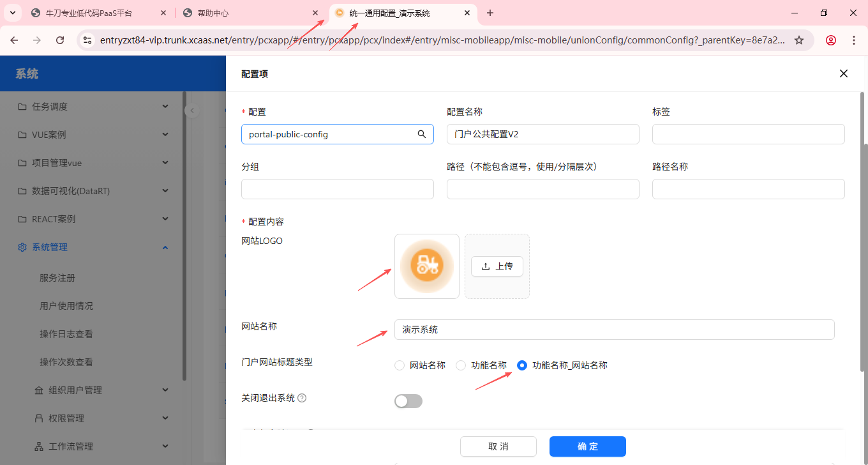868x465 pixels.
Task: Select the 网站名称 radio option
Action: tap(400, 365)
